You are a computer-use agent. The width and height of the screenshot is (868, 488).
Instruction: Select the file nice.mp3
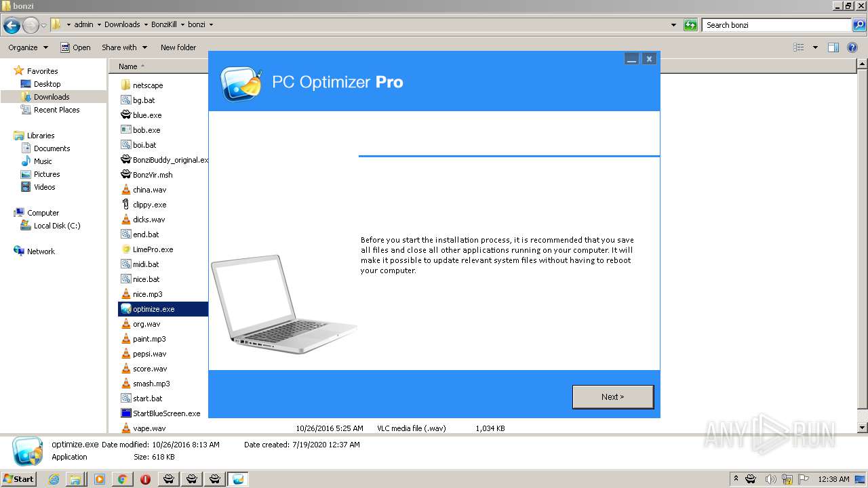point(148,294)
